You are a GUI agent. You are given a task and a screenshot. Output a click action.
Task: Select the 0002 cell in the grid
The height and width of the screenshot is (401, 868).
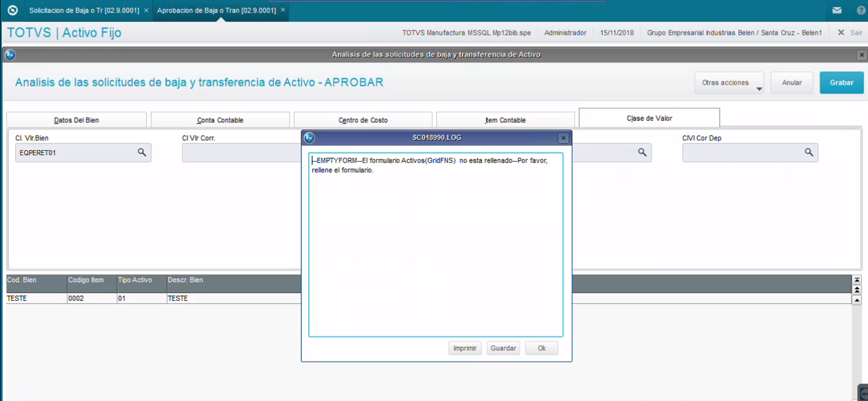point(92,298)
